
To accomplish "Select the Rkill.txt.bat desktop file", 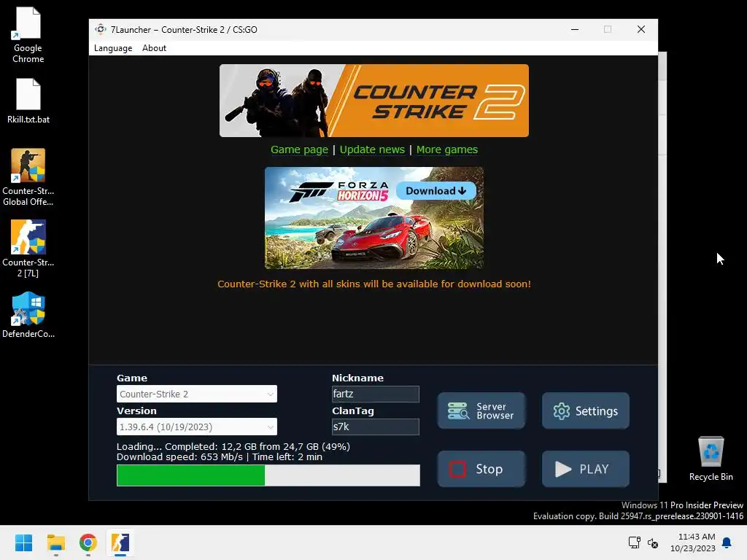I will pyautogui.click(x=28, y=101).
